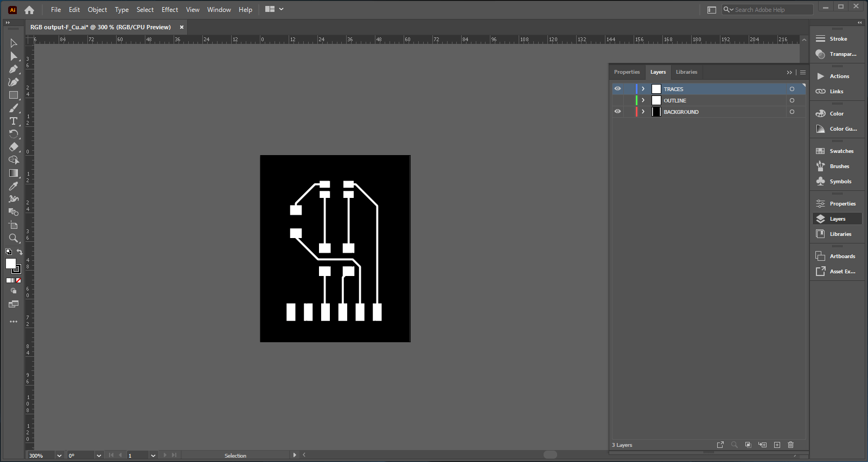The height and width of the screenshot is (462, 868).
Task: Hide the TRACES layer
Action: coord(617,88)
